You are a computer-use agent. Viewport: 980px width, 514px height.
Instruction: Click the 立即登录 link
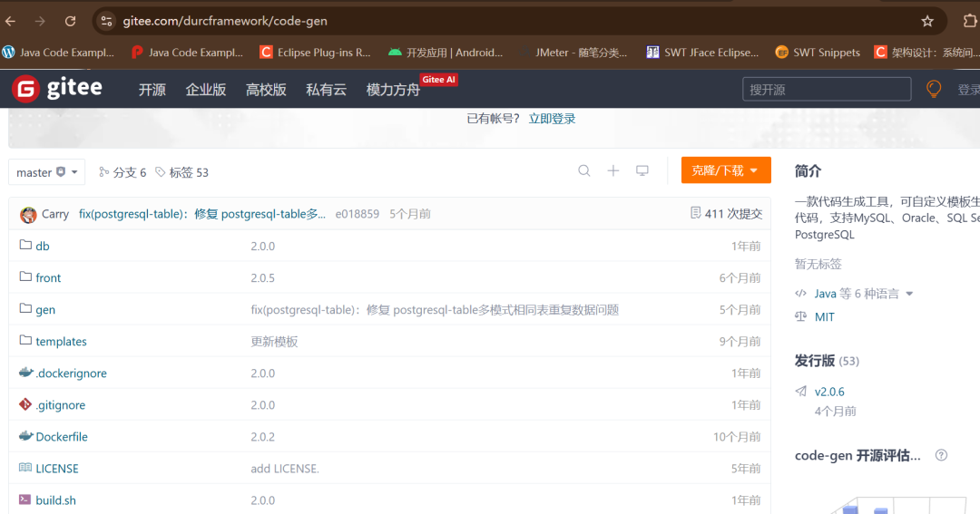click(x=552, y=119)
